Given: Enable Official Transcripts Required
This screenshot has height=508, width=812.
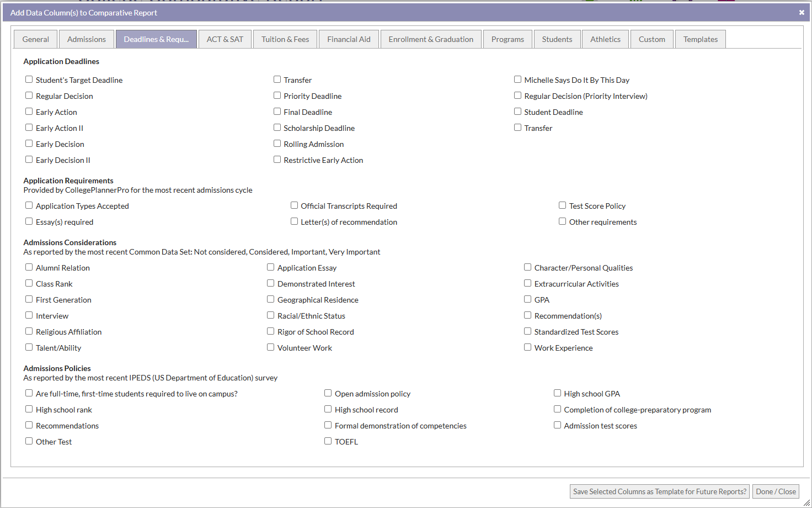Looking at the screenshot, I should click(294, 205).
